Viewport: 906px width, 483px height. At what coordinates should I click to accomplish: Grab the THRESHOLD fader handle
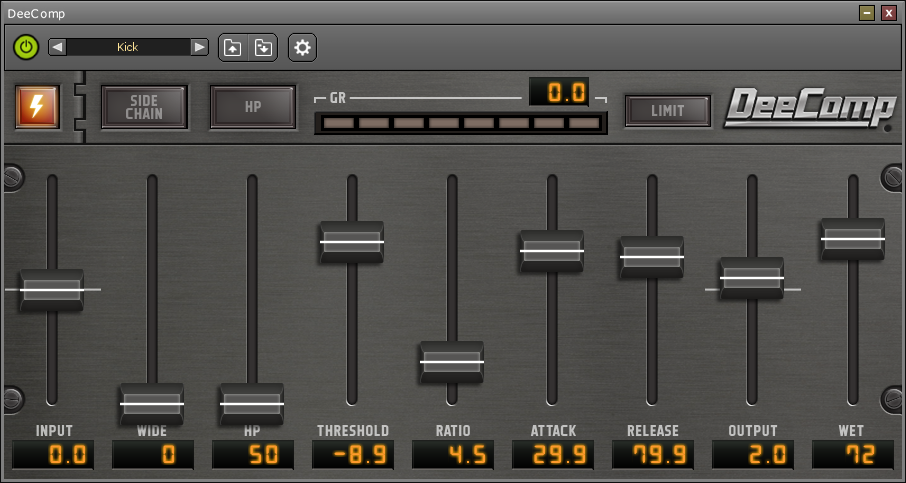point(352,242)
